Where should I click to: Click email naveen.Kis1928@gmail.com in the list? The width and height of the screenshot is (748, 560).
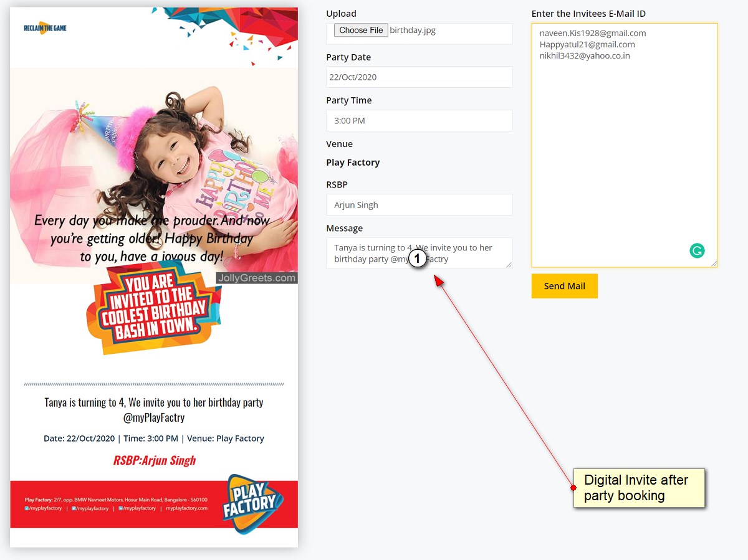[593, 33]
